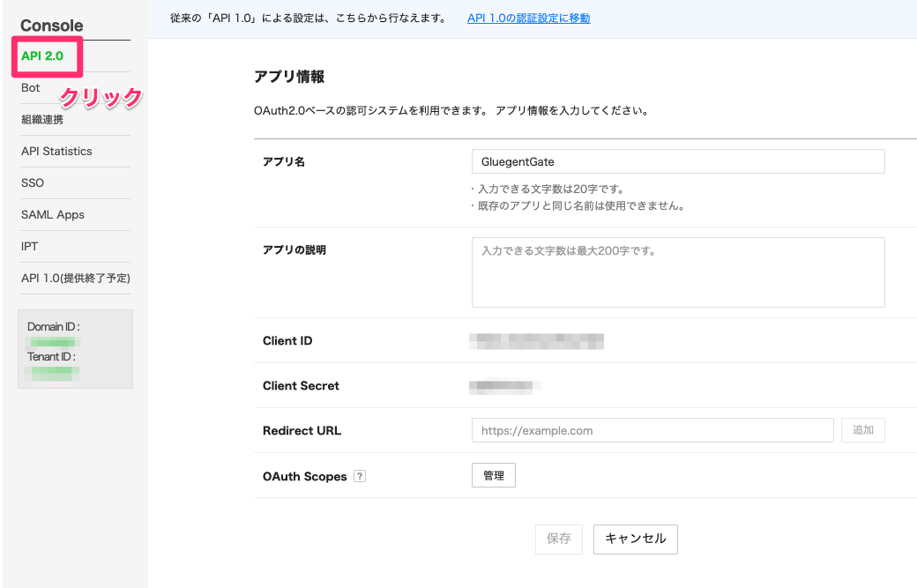Click the キャンセル button

[x=635, y=539]
